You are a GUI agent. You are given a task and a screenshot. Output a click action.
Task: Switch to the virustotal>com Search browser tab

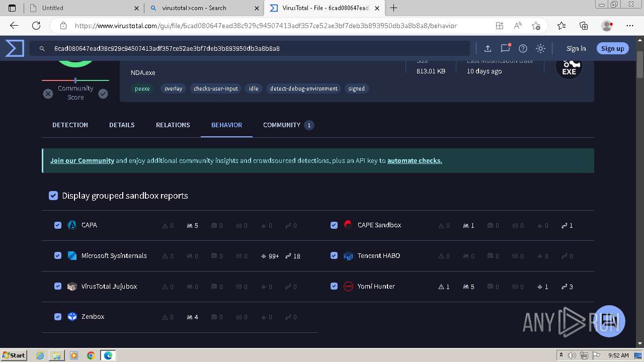pyautogui.click(x=204, y=8)
